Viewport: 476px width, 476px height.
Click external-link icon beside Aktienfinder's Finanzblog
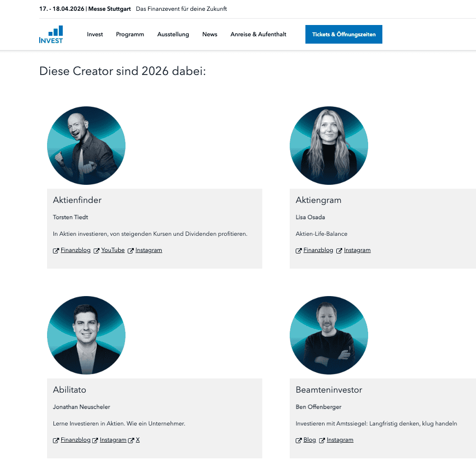coord(56,251)
